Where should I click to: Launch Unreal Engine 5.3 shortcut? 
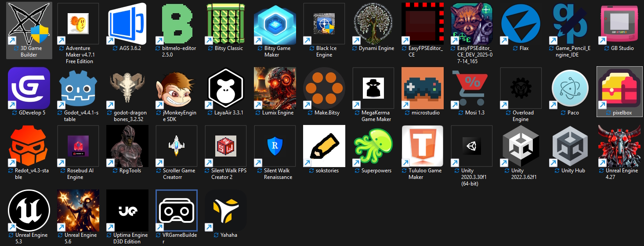click(29, 210)
